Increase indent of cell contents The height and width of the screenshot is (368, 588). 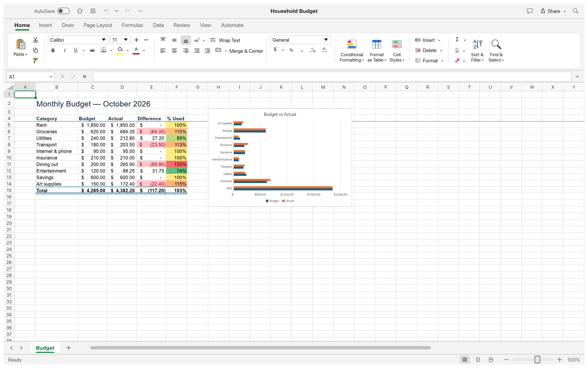coord(208,51)
